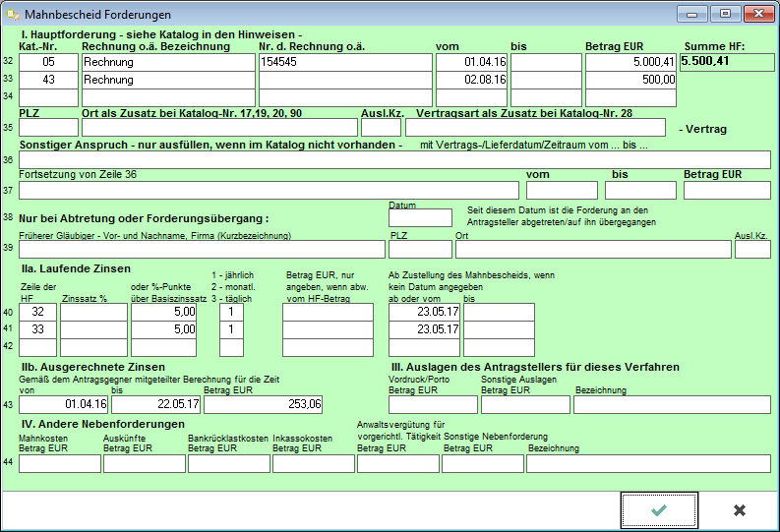Click the Sonstige Auslagen Betrag EUR field
Image resolution: width=780 pixels, height=532 pixels.
point(525,405)
